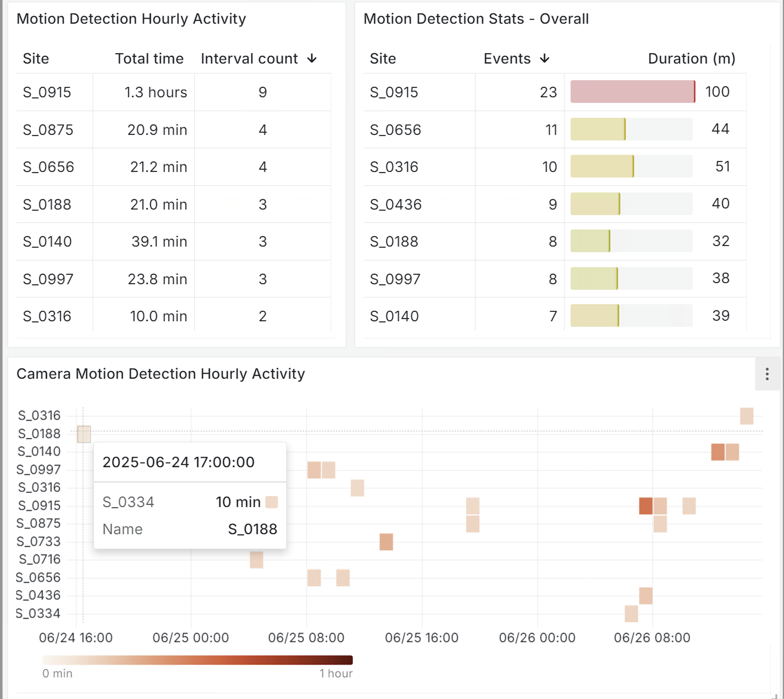
Task: Click the hovered S_0188 heatmap cell
Action: click(84, 434)
